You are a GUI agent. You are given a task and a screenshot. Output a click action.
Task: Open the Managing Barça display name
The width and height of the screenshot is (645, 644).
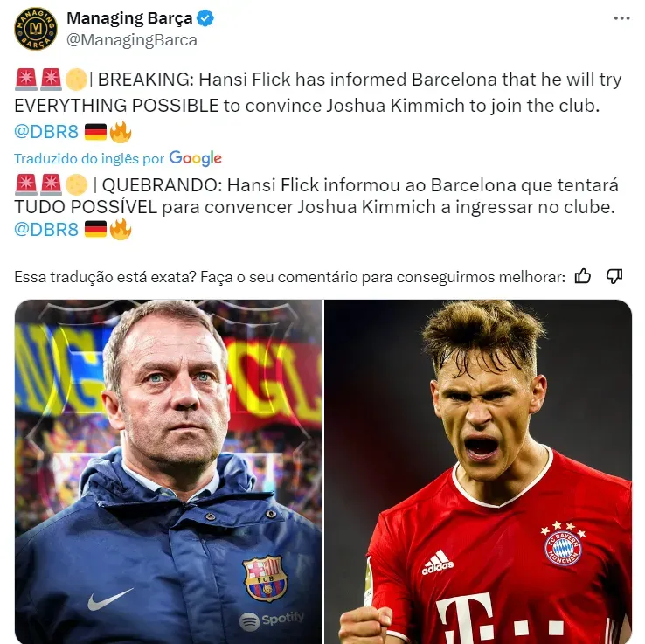pyautogui.click(x=129, y=18)
